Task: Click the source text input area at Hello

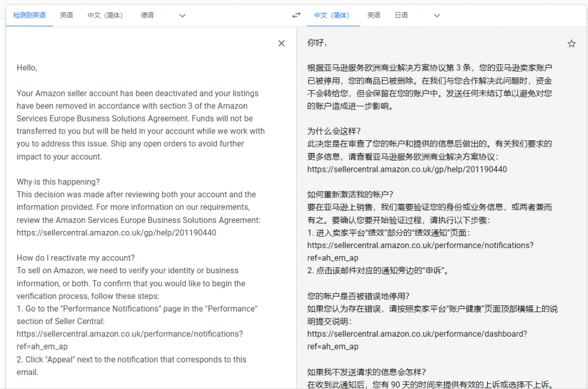Action: click(26, 68)
